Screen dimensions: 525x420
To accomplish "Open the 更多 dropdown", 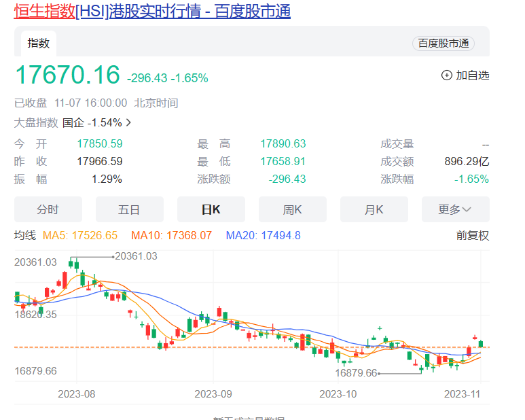I will [455, 209].
